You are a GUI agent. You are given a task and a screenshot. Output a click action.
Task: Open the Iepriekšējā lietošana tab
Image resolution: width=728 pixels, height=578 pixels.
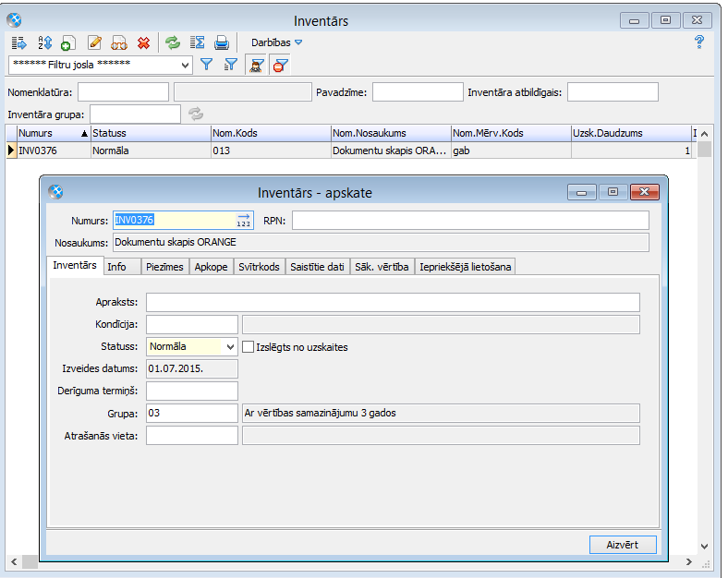point(466,267)
